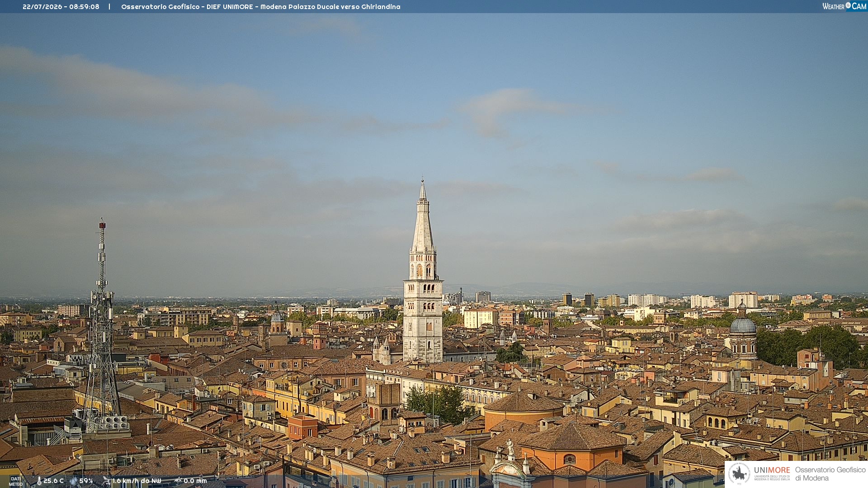Select the 1.6 km/h da NW wind reading
The image size is (868, 488).
[137, 481]
